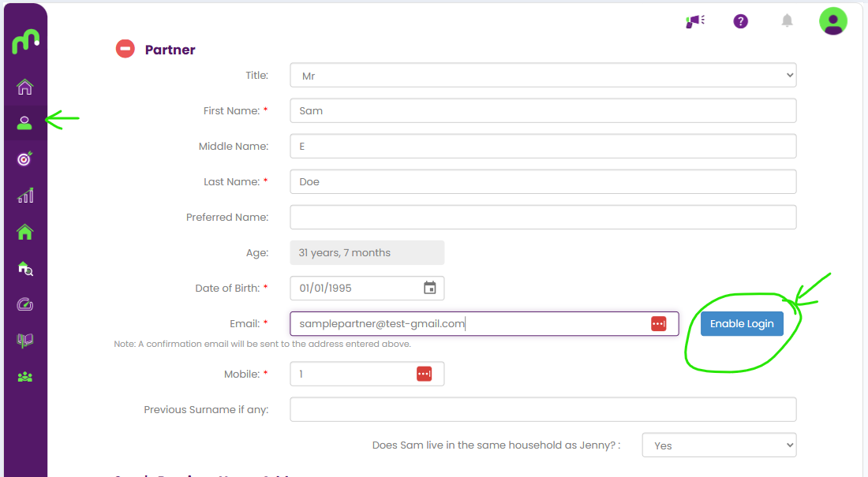
Task: Click the confirmation email note text
Action: 263,344
